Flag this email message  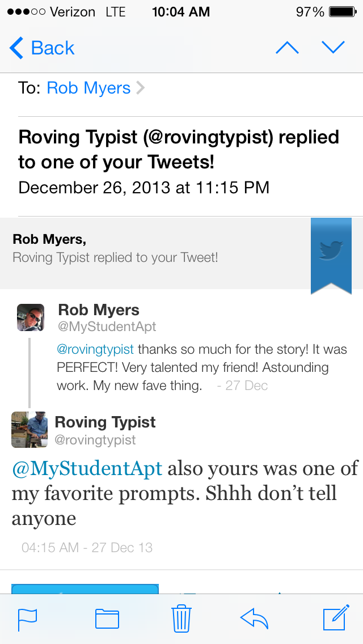(27, 619)
